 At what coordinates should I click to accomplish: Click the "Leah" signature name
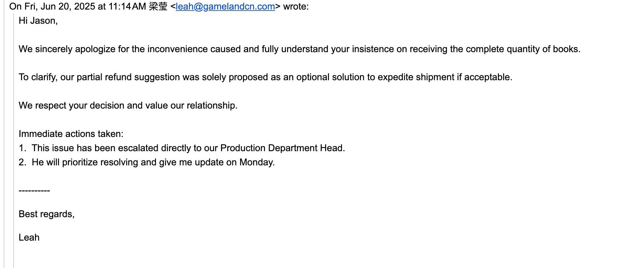tap(29, 238)
